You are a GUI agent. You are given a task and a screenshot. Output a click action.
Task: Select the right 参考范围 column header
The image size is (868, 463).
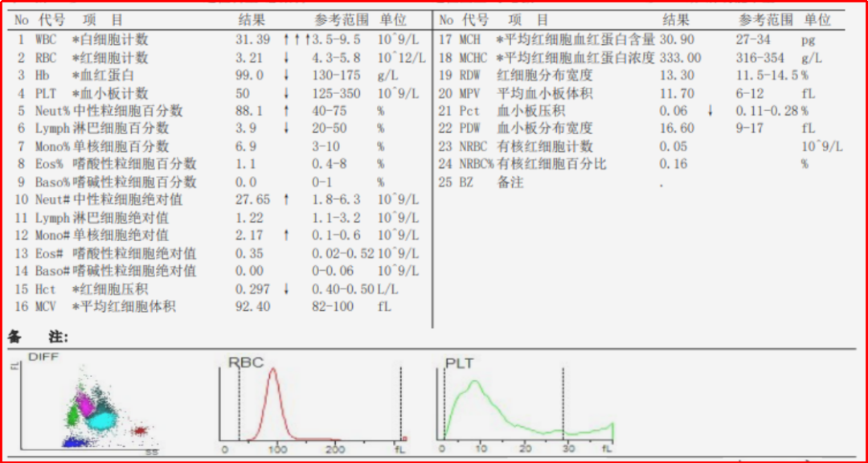coord(766,20)
